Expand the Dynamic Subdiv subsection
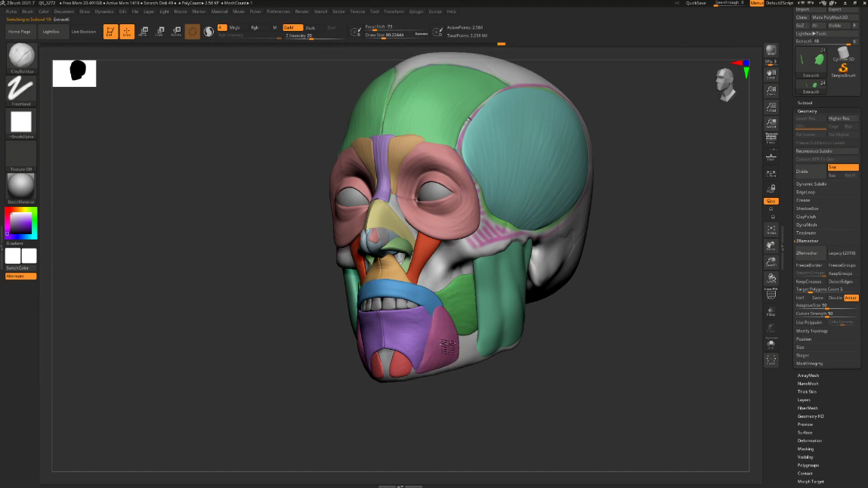Image resolution: width=868 pixels, height=488 pixels. tap(811, 184)
